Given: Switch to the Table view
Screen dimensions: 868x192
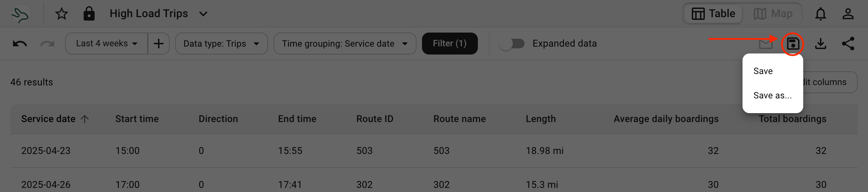Looking at the screenshot, I should [x=713, y=14].
